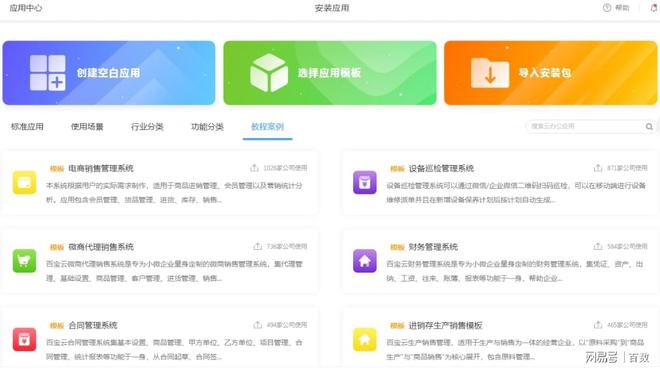Click the 财务管理系统 description text

pyautogui.click(x=515, y=271)
